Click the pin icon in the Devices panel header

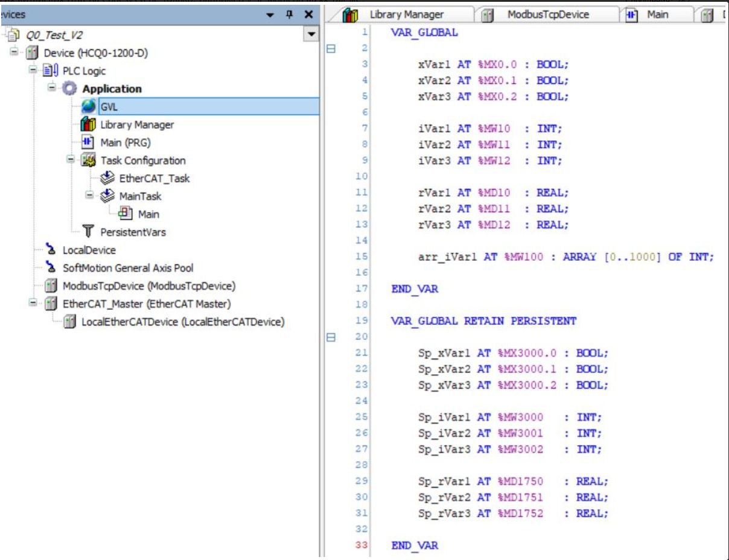(290, 14)
